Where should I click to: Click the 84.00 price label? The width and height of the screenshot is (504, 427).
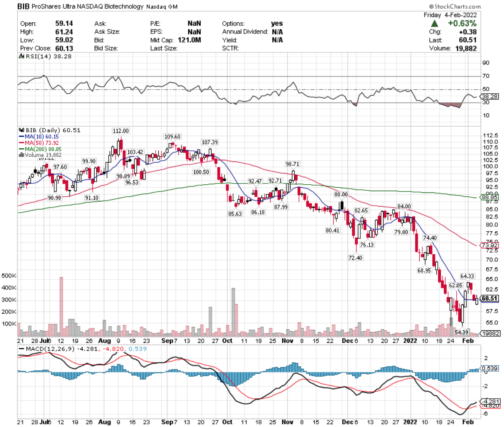[404, 207]
